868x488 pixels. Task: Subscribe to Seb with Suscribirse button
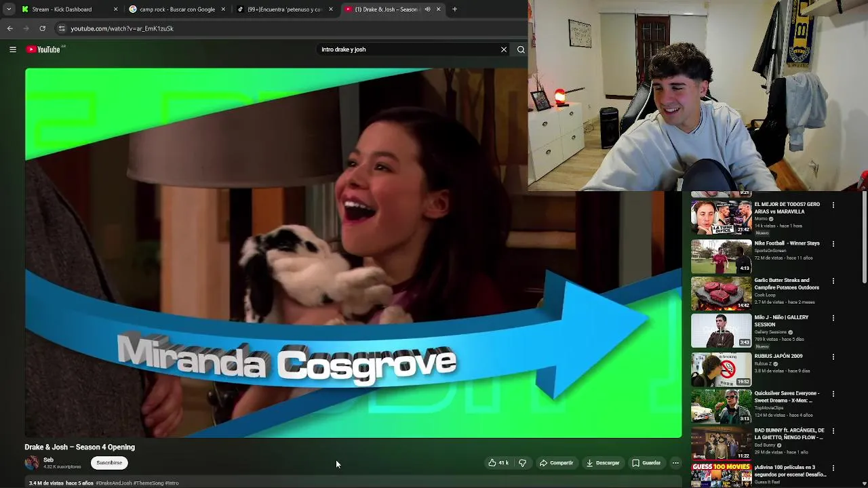pos(109,463)
